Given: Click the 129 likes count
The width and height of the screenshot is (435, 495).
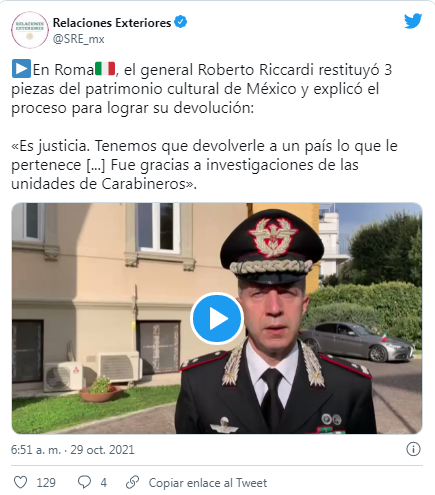Looking at the screenshot, I should click(46, 483).
